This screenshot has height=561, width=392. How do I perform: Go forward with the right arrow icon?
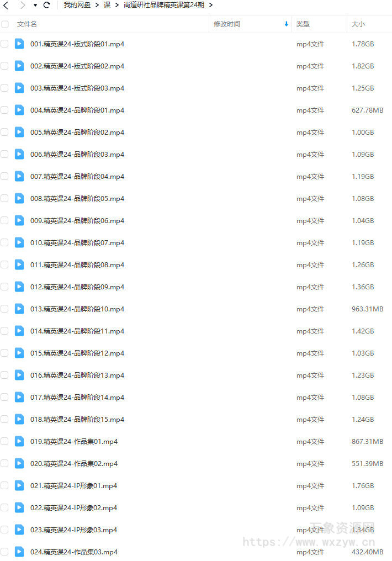click(x=23, y=5)
